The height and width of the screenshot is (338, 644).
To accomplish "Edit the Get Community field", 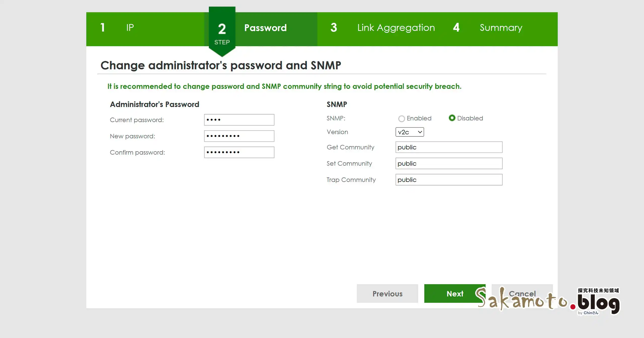I will point(449,147).
